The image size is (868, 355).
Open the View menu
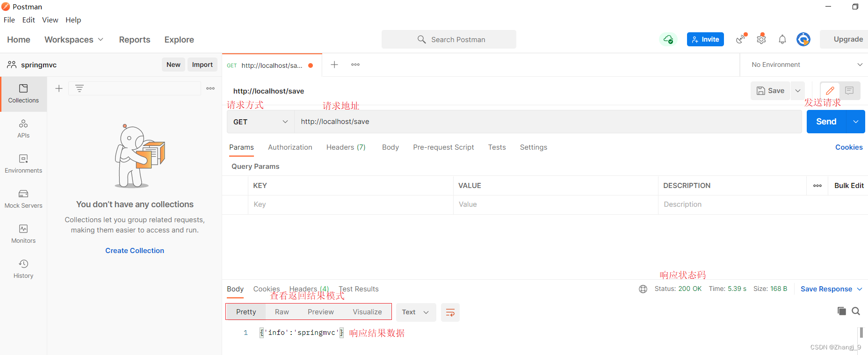pyautogui.click(x=50, y=20)
